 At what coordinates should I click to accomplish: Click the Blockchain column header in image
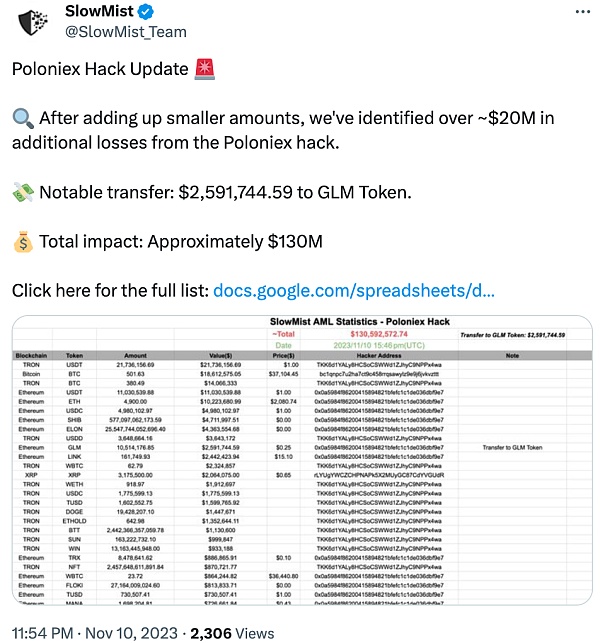[31, 356]
